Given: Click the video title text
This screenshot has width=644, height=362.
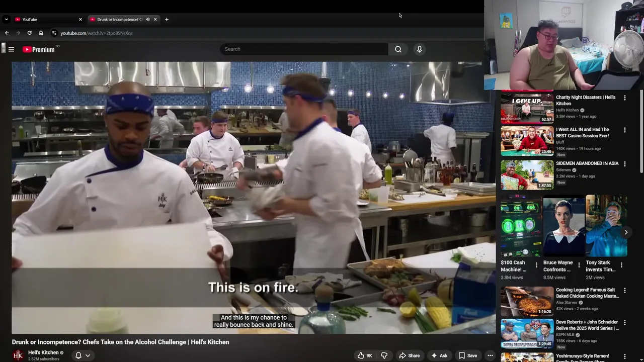Looking at the screenshot, I should point(120,342).
